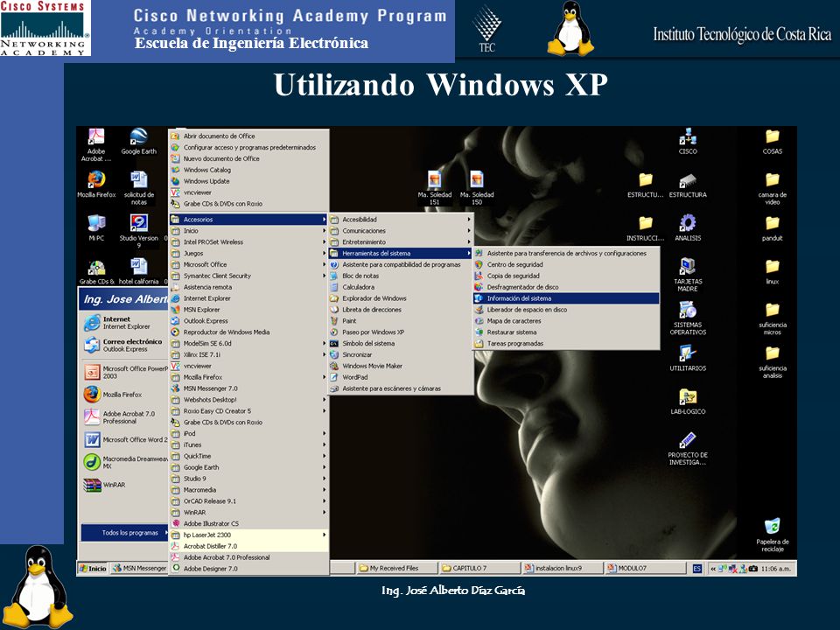The height and width of the screenshot is (630, 840).
Task: Expand Symantec Client Security group
Action: click(x=248, y=276)
